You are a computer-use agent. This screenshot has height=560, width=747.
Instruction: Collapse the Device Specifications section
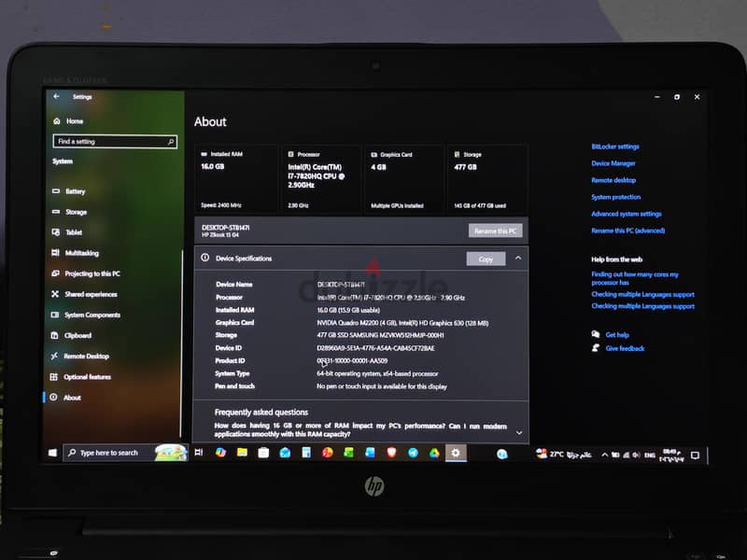click(x=518, y=259)
